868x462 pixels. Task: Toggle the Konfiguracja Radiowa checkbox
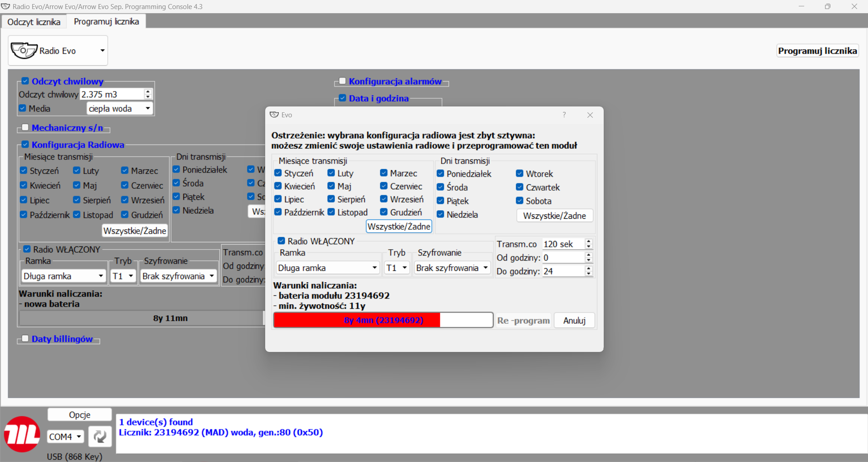tap(25, 144)
